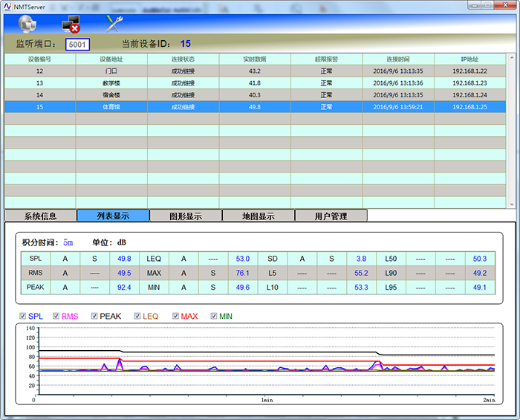Click the 监听端口 input field showing 5001

pos(77,45)
